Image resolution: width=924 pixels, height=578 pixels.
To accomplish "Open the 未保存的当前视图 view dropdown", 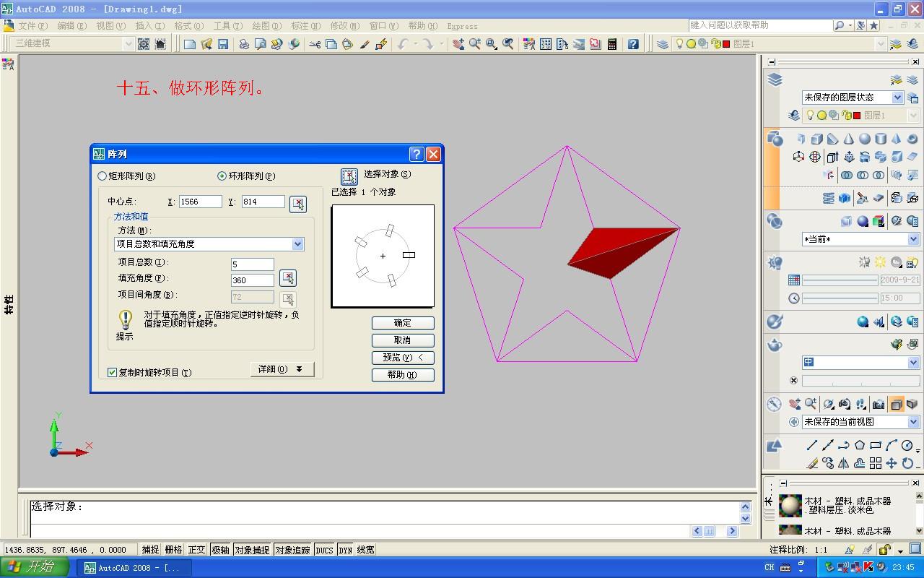I will pos(860,422).
